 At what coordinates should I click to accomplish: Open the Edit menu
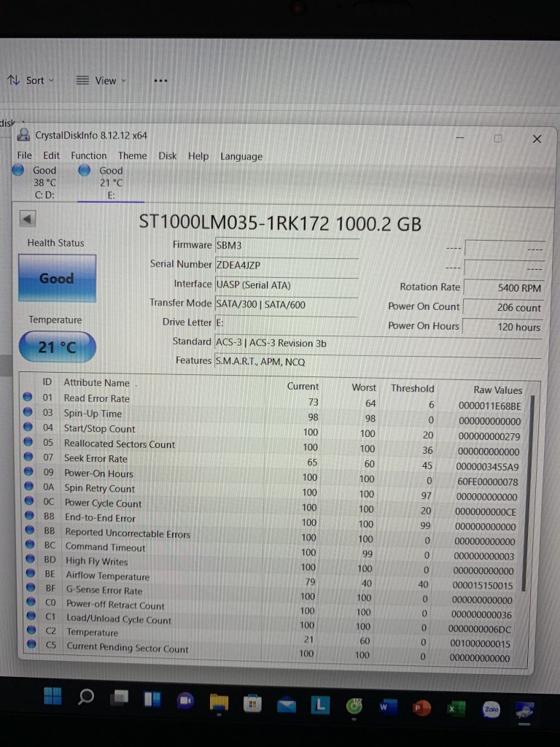click(52, 155)
